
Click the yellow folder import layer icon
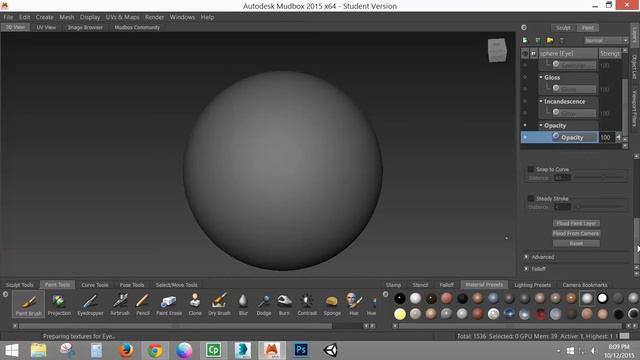tap(550, 40)
